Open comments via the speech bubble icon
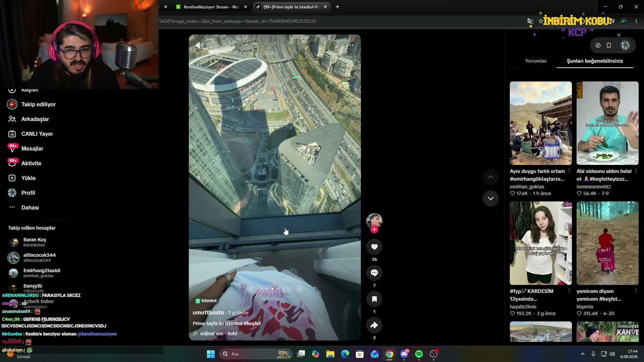Viewport: 644px width, 362px height. click(x=374, y=273)
